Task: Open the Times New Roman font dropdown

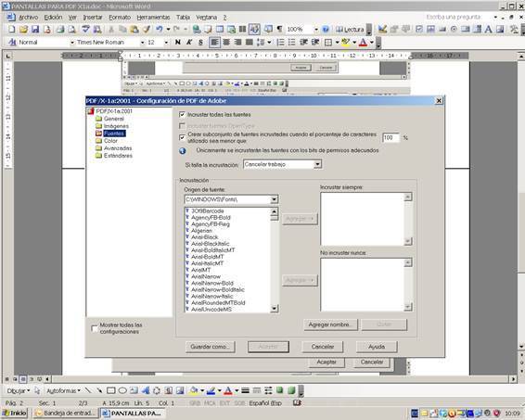Action: point(142,42)
